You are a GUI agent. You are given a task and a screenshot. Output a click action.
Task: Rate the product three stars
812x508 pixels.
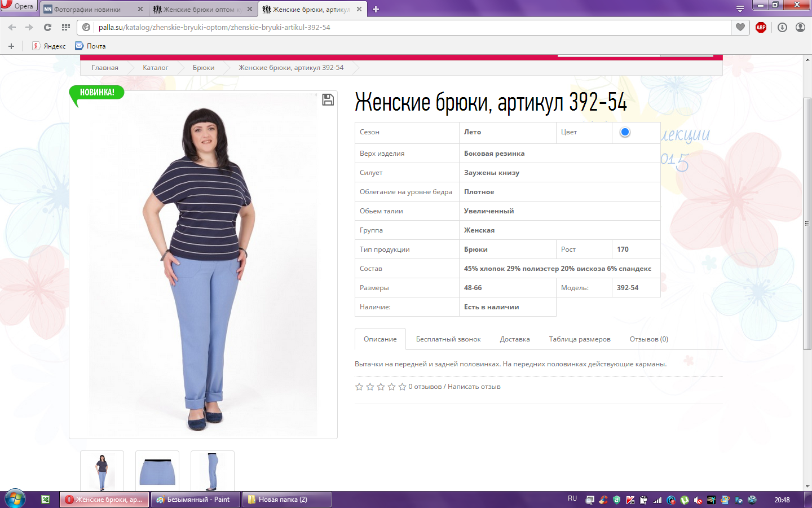(x=381, y=387)
